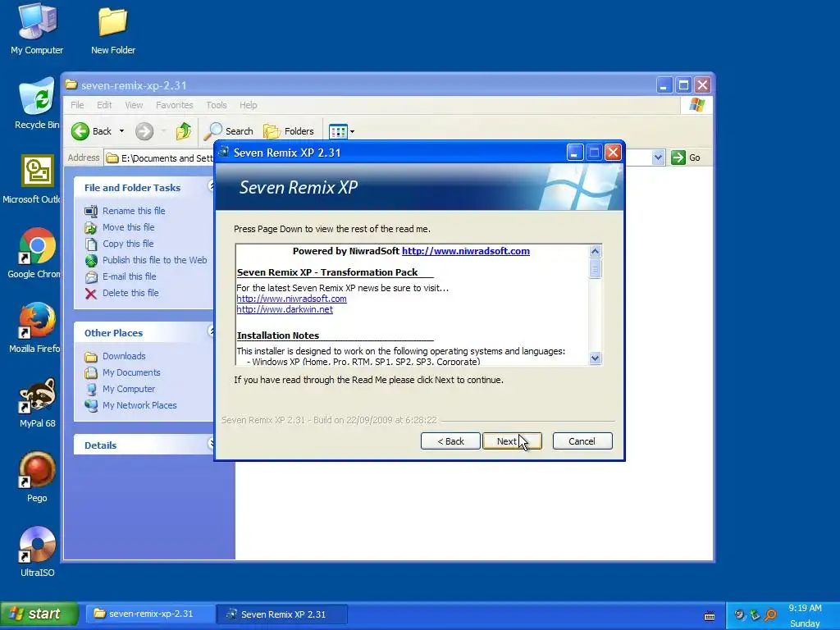
Task: Open Views icon in Explorer toolbar
Action: coord(338,131)
